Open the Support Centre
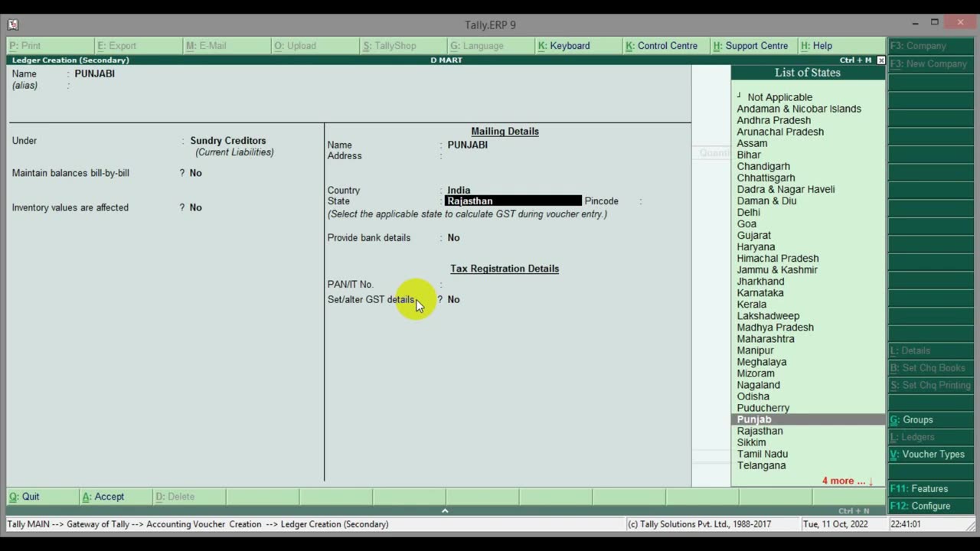The image size is (980, 551). click(755, 46)
